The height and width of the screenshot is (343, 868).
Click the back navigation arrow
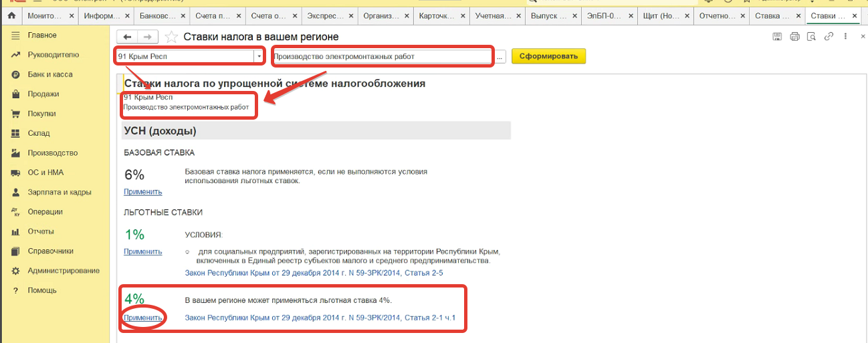pyautogui.click(x=128, y=37)
